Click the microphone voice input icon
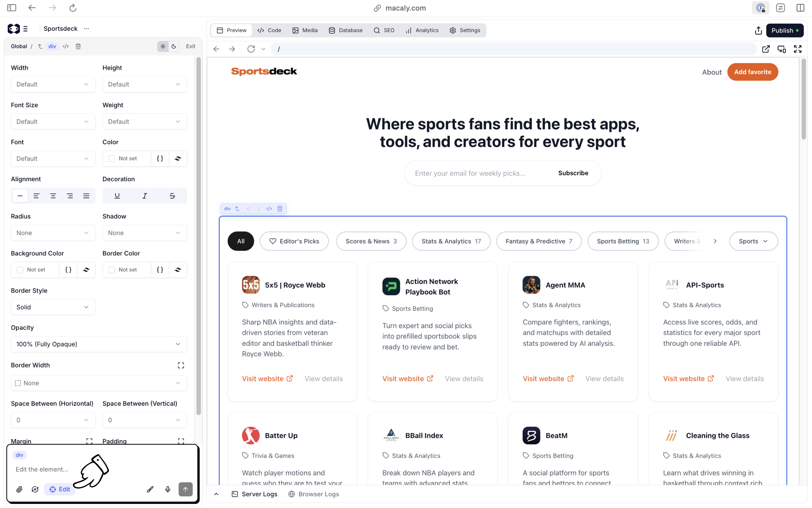812x508 pixels. [x=168, y=489]
